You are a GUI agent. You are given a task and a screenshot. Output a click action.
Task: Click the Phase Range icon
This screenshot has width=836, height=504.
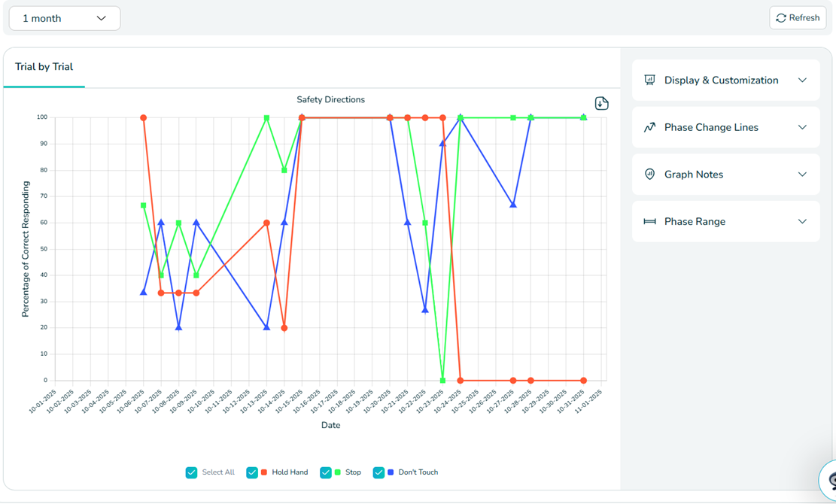click(649, 222)
